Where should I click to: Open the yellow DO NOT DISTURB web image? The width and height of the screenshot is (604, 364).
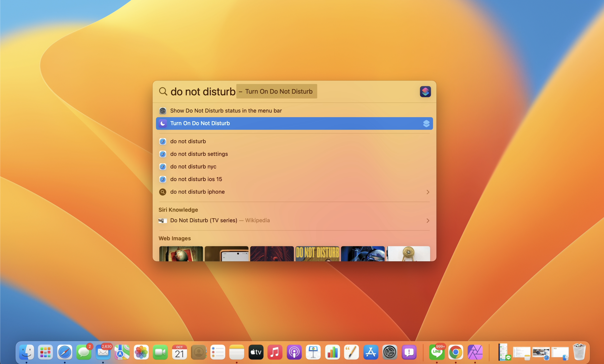[x=317, y=253]
